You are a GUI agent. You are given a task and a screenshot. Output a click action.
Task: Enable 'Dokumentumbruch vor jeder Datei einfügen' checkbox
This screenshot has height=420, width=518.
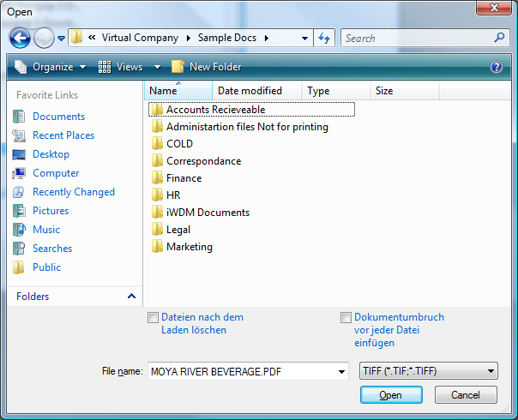tap(346, 318)
